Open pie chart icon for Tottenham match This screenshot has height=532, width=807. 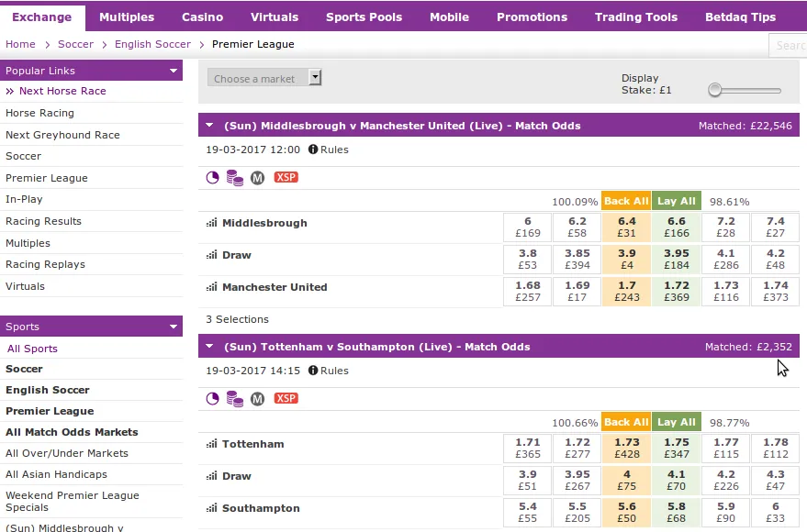pos(213,399)
